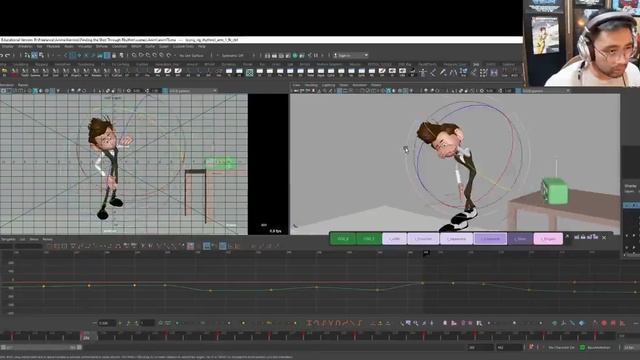Open the Deform menu
The height and width of the screenshot is (360, 640).
point(102,47)
